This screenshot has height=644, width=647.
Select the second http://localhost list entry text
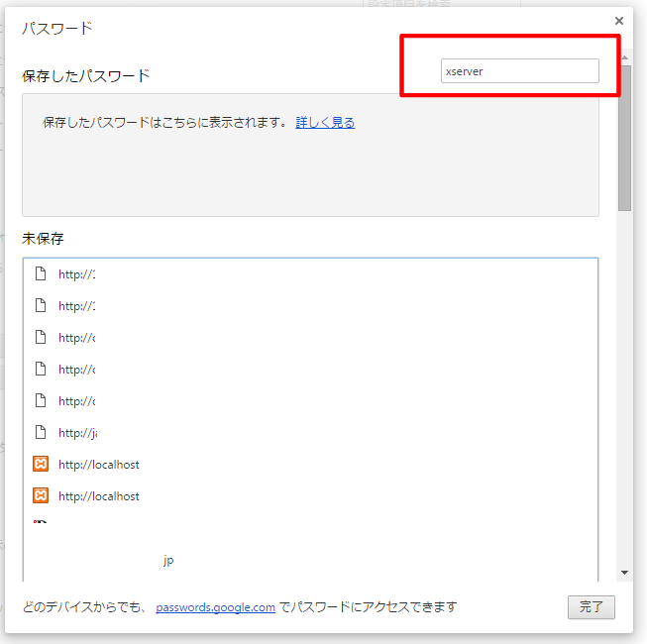pyautogui.click(x=99, y=496)
